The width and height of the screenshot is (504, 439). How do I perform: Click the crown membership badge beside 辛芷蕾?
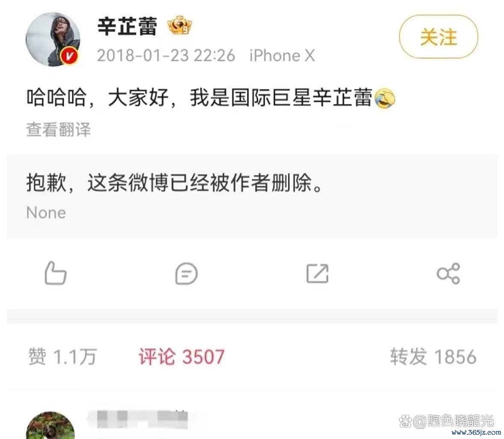pos(180,25)
